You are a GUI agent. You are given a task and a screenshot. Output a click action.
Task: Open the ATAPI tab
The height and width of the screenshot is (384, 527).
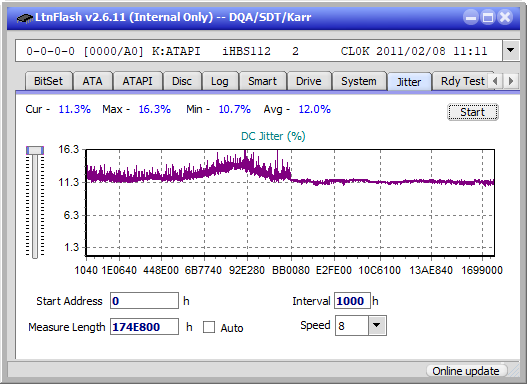(137, 81)
